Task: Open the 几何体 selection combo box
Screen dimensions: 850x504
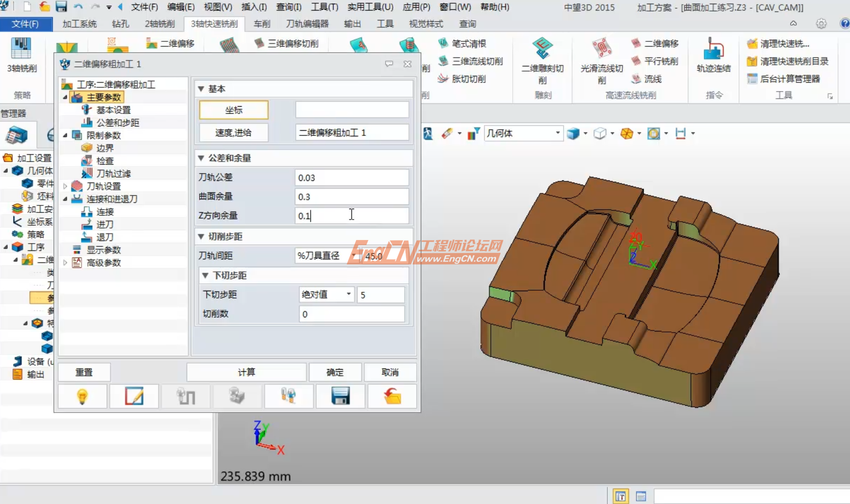Action: pos(523,133)
